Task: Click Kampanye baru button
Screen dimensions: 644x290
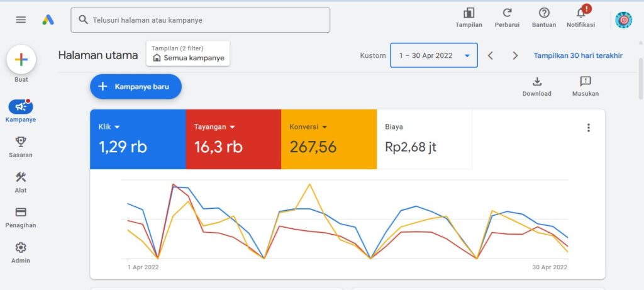Action: [136, 87]
